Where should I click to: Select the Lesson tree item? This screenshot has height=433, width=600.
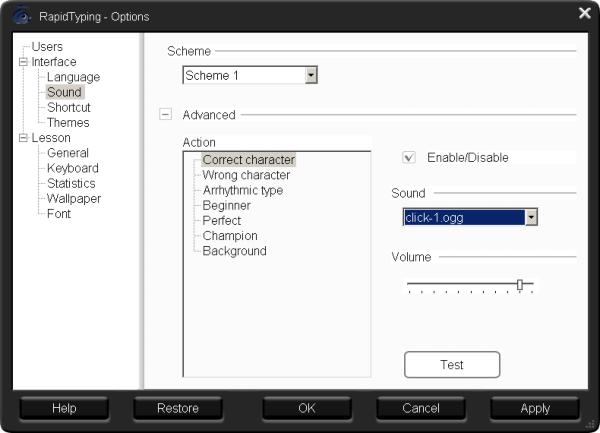(51, 138)
